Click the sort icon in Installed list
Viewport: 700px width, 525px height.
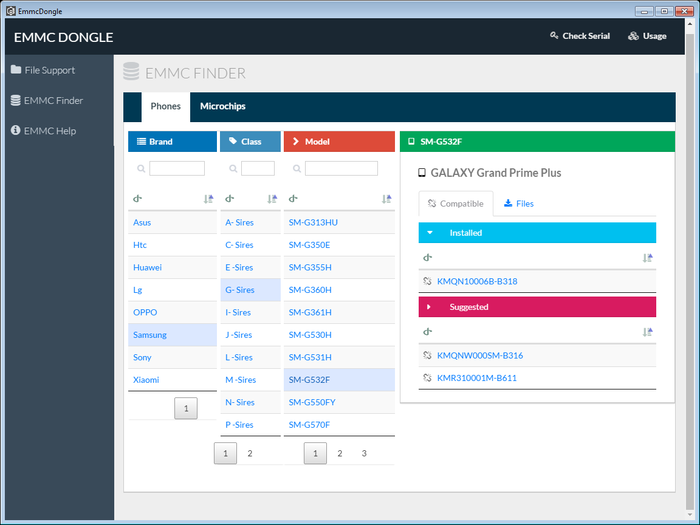[647, 258]
